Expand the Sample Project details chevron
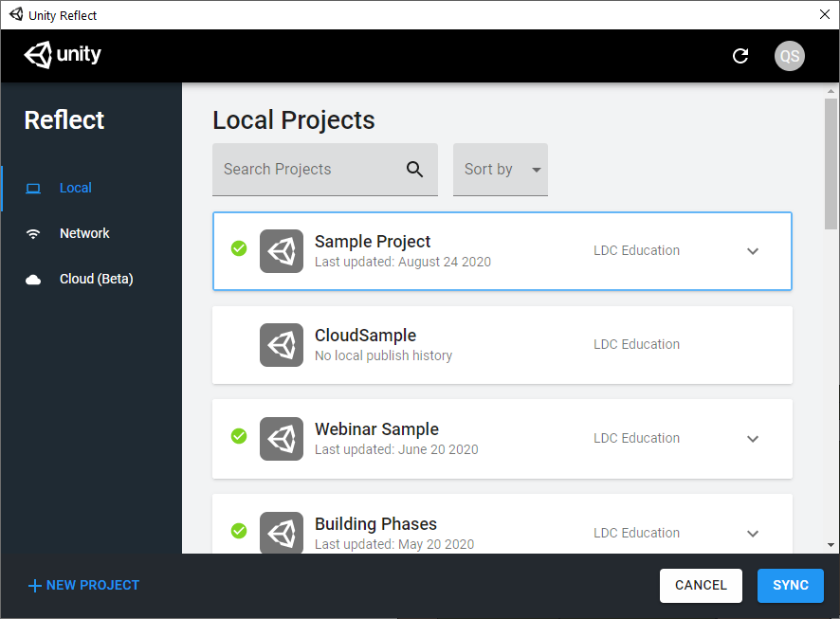This screenshot has width=840, height=619. point(753,251)
